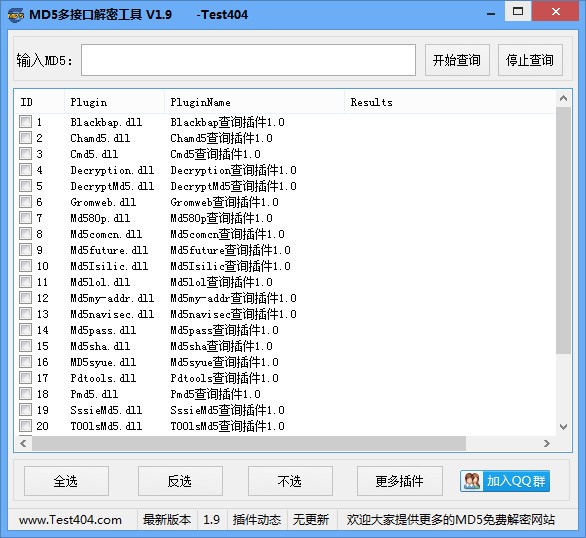Viewport: 586px width, 538px height.
Task: Click the list scroll down arrow
Action: [x=563, y=427]
